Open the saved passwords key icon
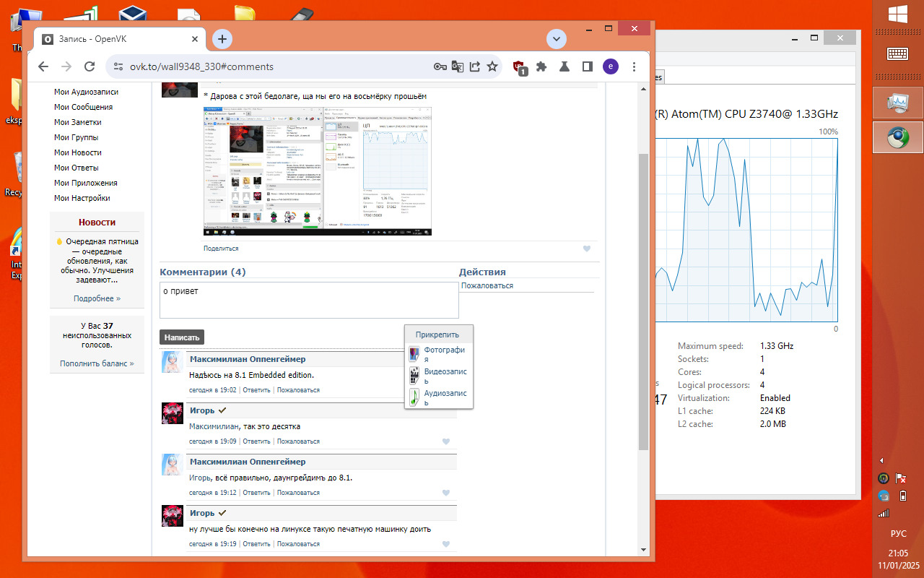 pyautogui.click(x=440, y=66)
